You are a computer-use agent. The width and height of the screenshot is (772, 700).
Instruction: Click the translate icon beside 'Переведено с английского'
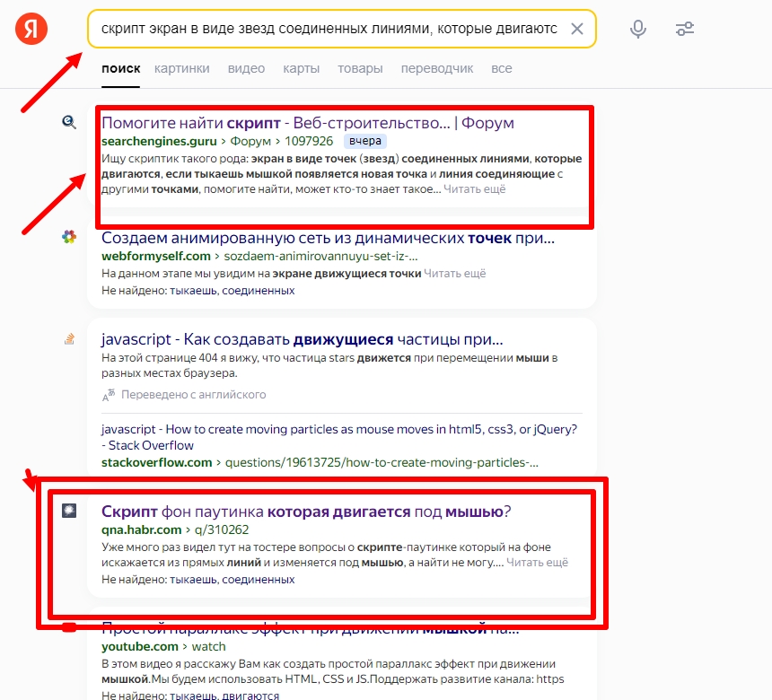[x=109, y=395]
